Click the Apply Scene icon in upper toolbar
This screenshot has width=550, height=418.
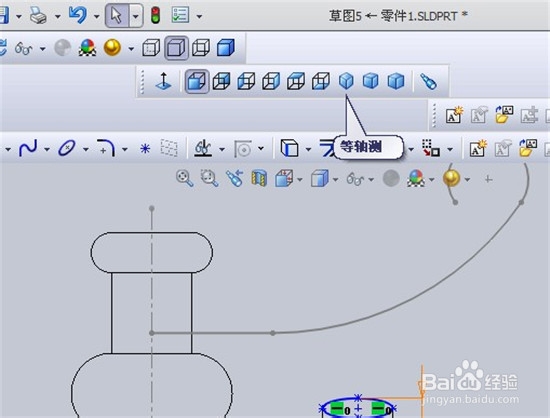click(x=87, y=48)
